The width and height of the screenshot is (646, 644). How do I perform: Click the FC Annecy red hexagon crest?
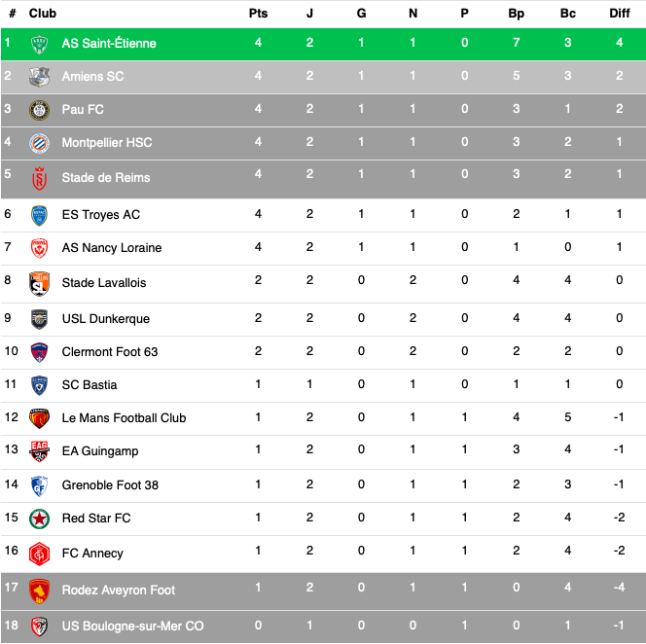tap(40, 554)
